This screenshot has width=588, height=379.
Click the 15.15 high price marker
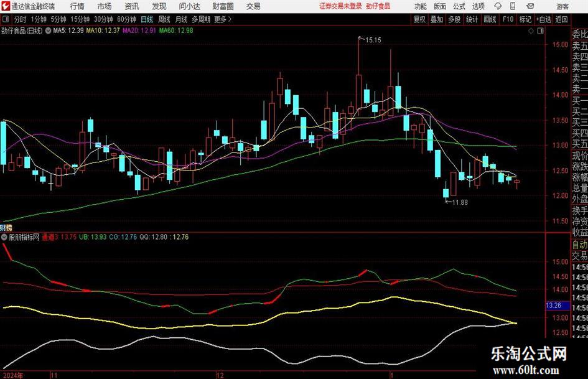(x=373, y=40)
